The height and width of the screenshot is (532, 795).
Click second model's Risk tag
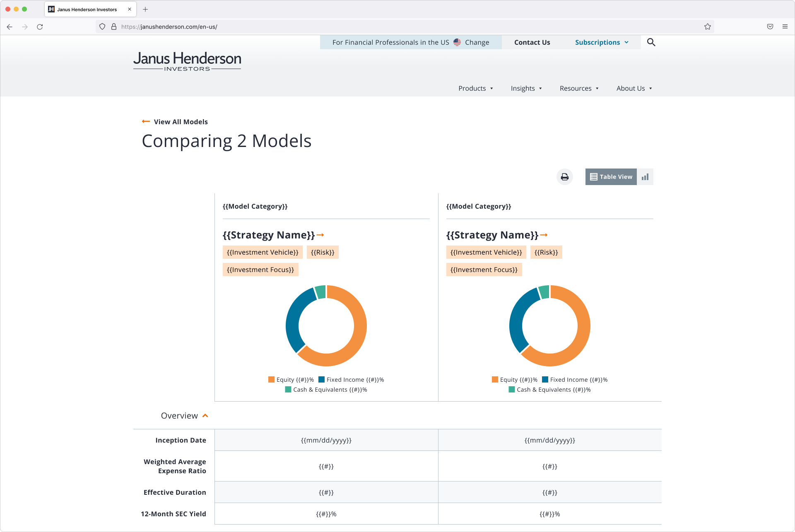point(546,252)
